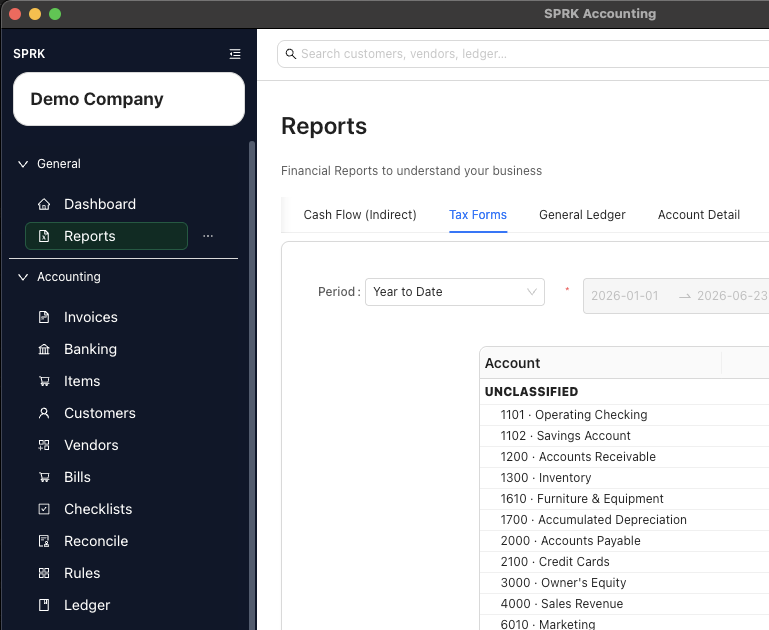Image resolution: width=769 pixels, height=630 pixels.
Task: Open the three-dot menu beside Reports
Action: (x=208, y=236)
